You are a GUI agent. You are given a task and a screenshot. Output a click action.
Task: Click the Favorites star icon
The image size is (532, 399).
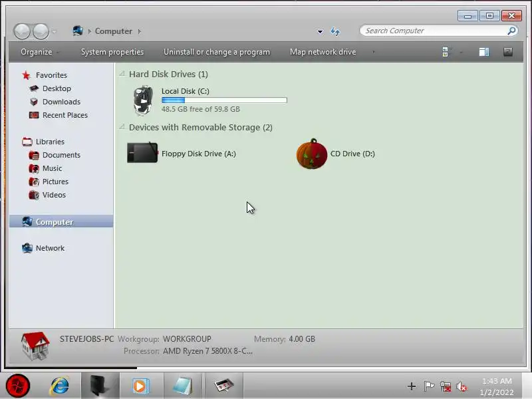click(x=26, y=75)
